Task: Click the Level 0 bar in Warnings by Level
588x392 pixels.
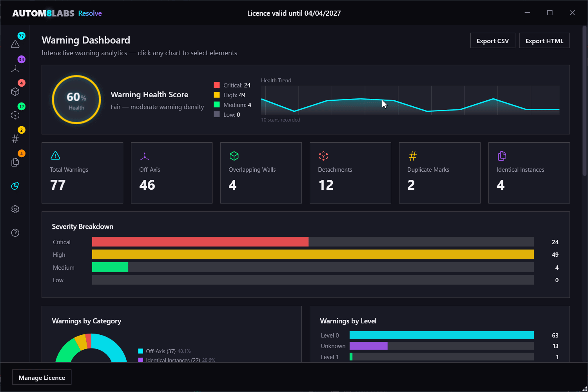Action: coord(441,335)
